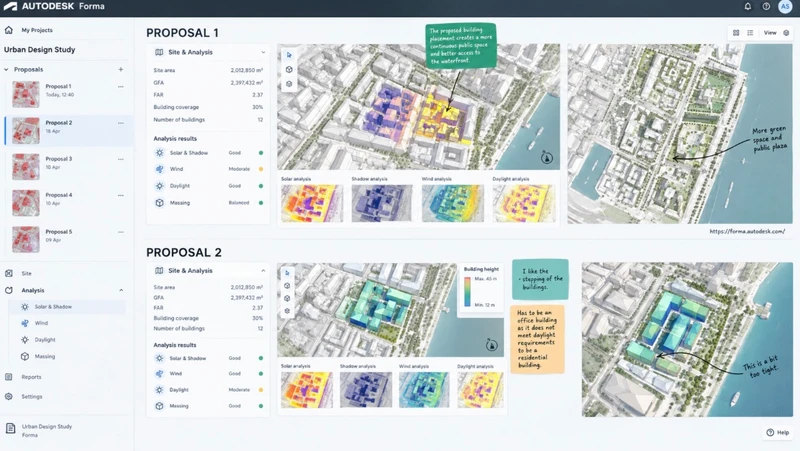Open more options for Proposal 4
800x451 pixels.
pyautogui.click(x=121, y=195)
